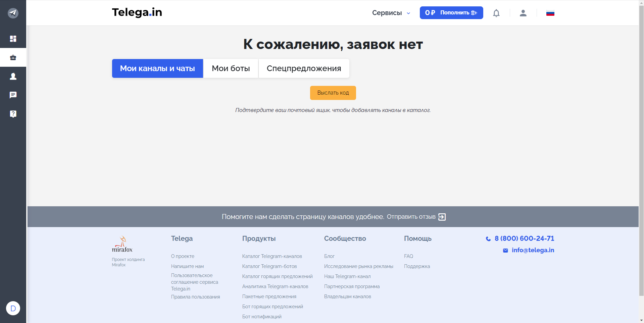Viewport: 644px width, 323px height.
Task: Open the help question-mark icon in sidebar
Action: [x=13, y=114]
